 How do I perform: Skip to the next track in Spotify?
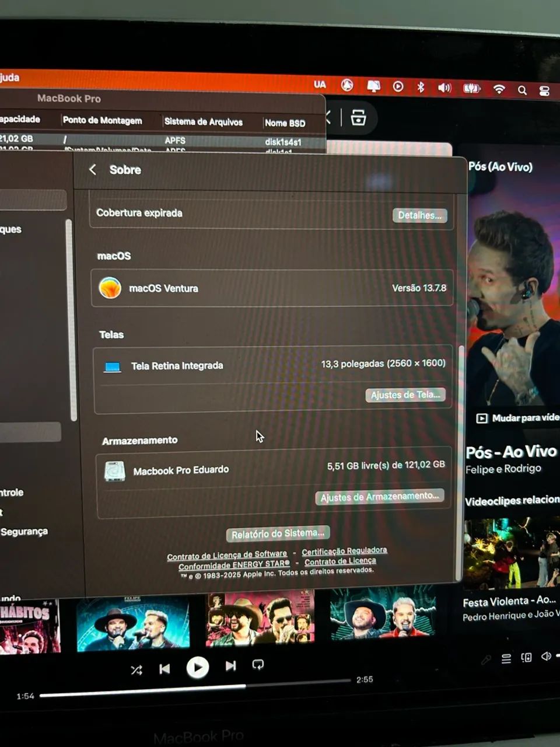pos(231,665)
